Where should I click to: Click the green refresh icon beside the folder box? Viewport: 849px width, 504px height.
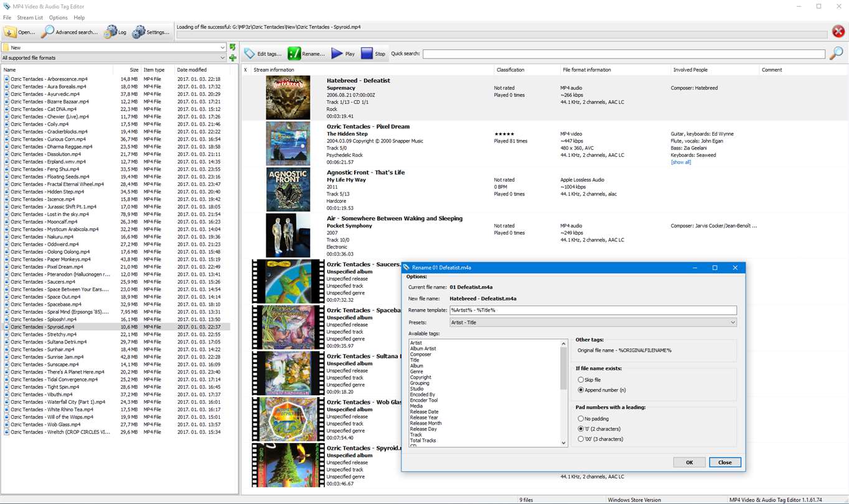point(233,47)
